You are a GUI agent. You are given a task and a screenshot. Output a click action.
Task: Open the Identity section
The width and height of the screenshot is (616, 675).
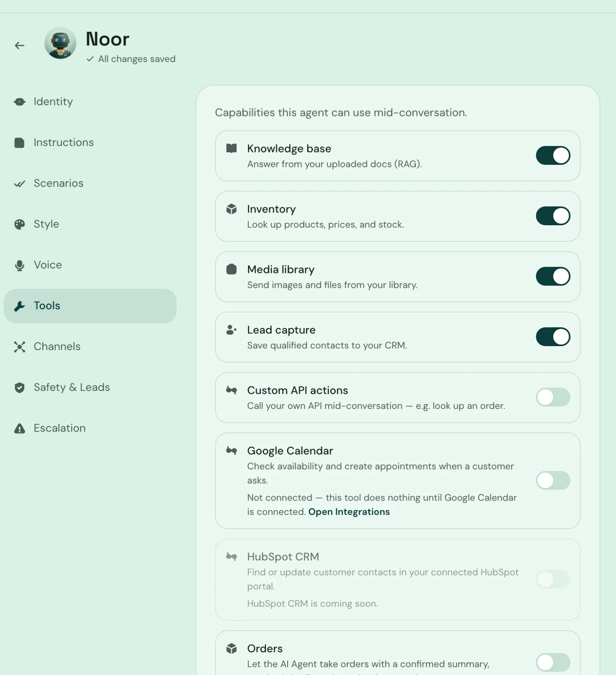pos(90,102)
